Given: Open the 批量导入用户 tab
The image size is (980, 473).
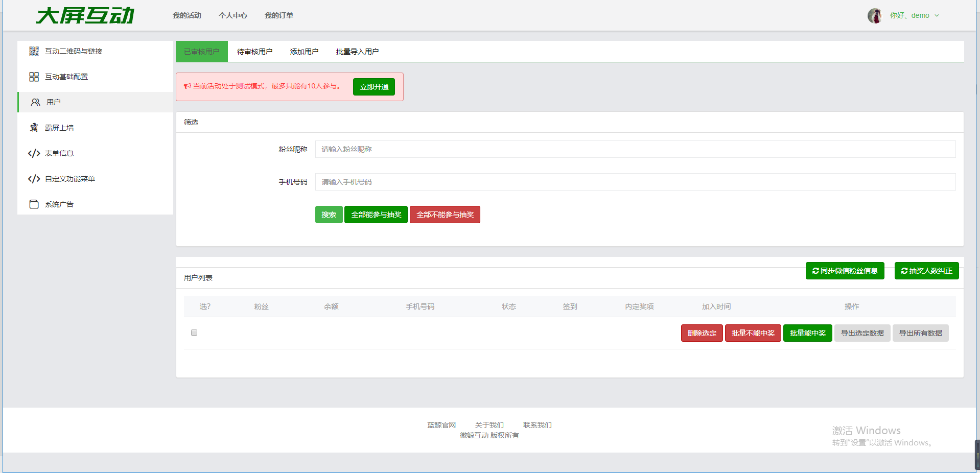Looking at the screenshot, I should pos(357,52).
